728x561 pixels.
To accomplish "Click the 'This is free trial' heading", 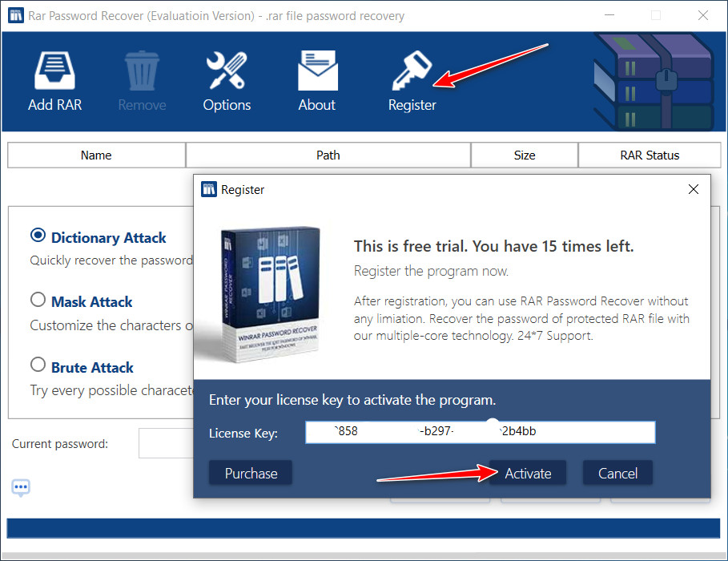I will click(493, 246).
